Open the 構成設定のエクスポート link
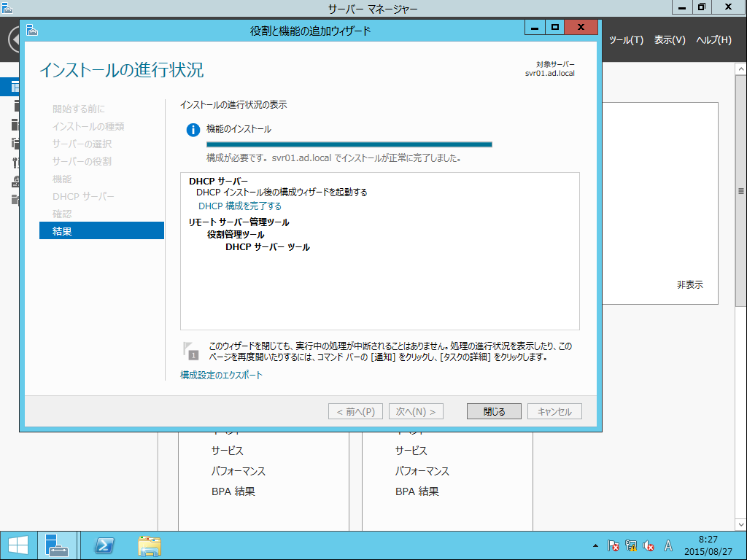The width and height of the screenshot is (747, 560). [221, 376]
